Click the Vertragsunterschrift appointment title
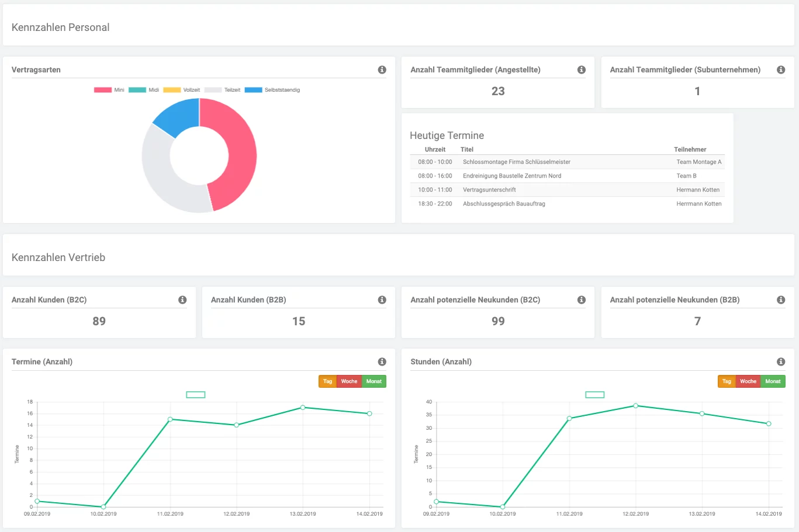Viewport: 799px width, 532px height. [489, 190]
